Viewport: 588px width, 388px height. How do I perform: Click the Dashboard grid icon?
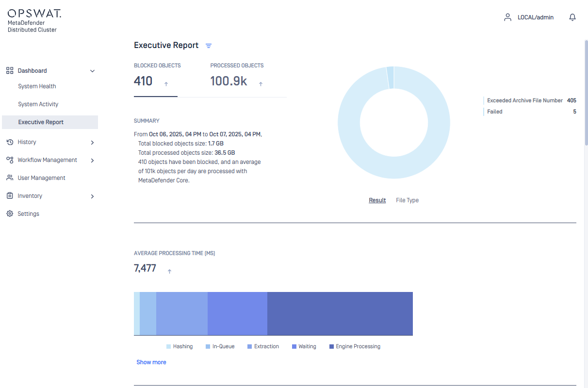10,71
